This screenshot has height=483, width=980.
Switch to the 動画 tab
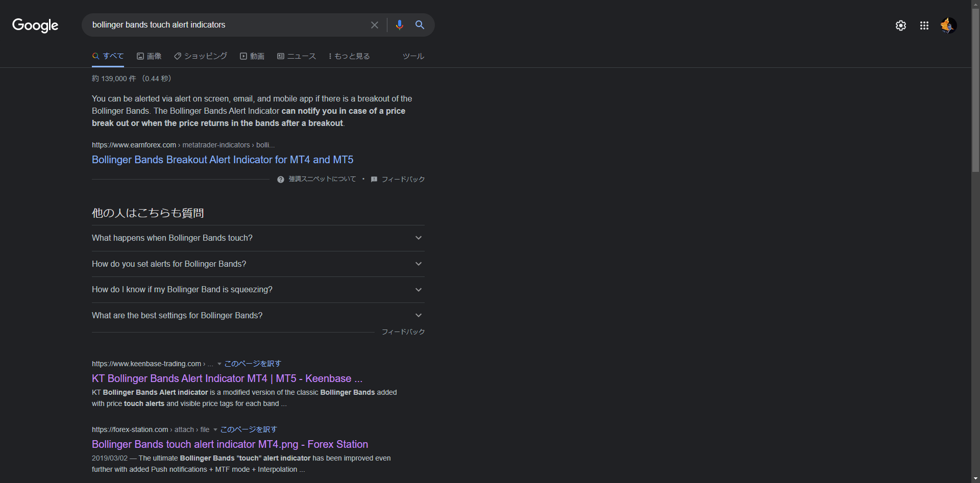252,56
